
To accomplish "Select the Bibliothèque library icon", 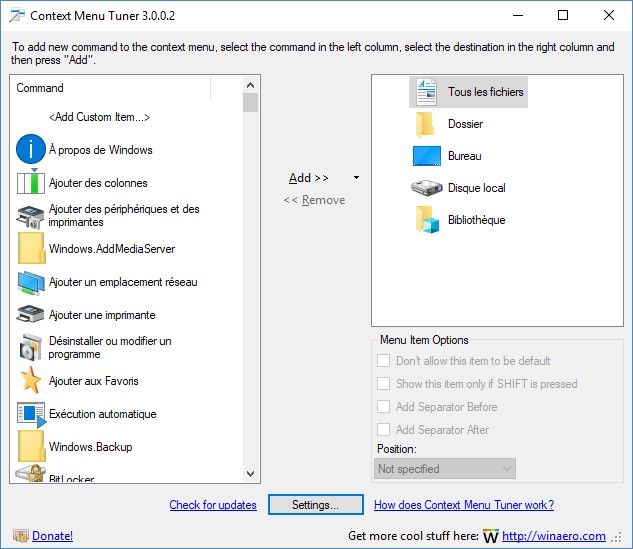I will [426, 220].
